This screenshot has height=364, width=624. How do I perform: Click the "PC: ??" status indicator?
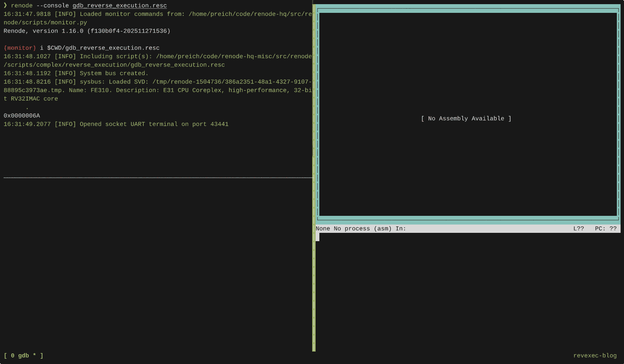click(x=605, y=228)
